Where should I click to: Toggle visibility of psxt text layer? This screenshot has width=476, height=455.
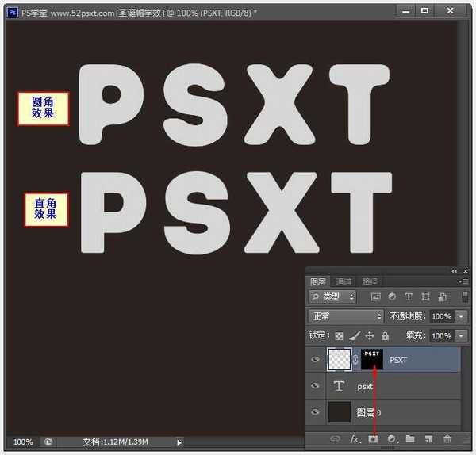pyautogui.click(x=316, y=386)
